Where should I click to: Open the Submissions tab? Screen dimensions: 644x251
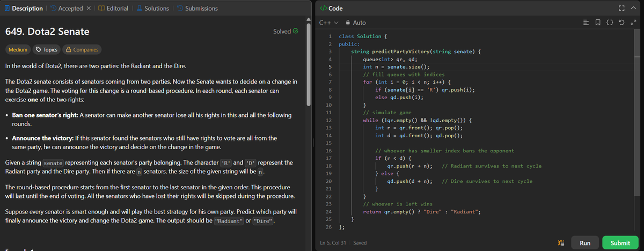coord(197,8)
